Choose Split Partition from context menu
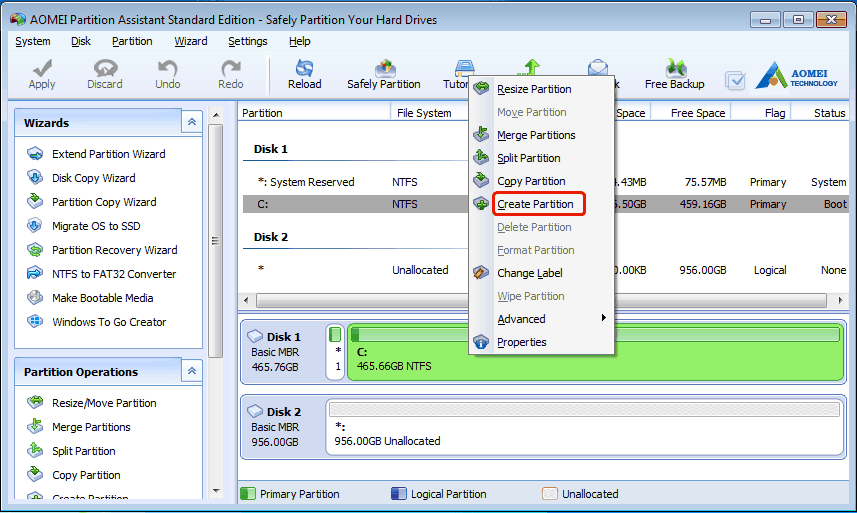The width and height of the screenshot is (857, 513). (x=542, y=158)
